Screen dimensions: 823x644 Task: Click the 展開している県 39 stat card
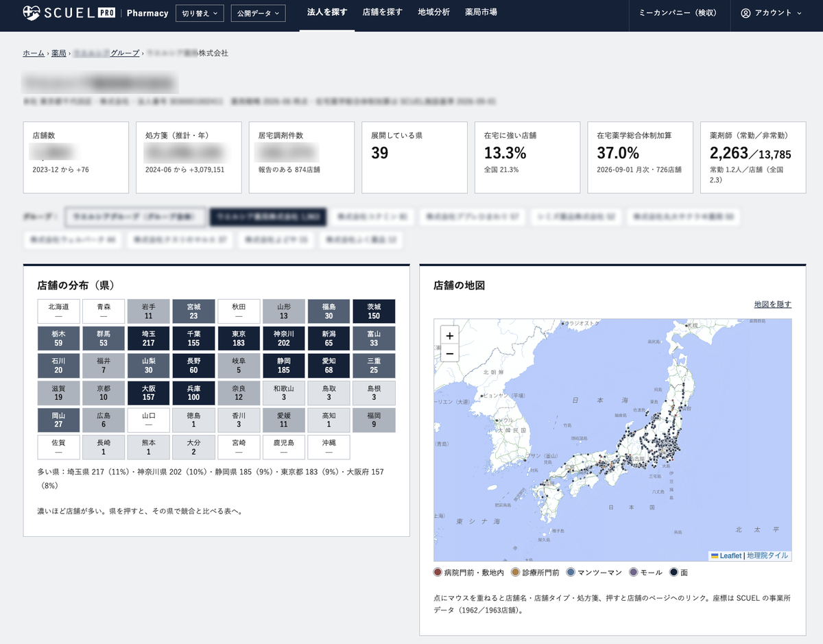coord(415,158)
